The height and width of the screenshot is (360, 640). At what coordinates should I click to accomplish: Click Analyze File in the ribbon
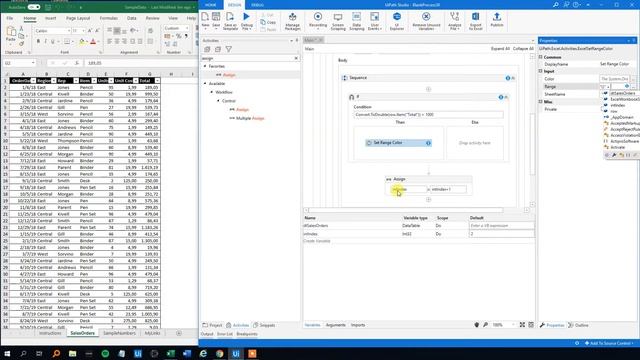454,20
